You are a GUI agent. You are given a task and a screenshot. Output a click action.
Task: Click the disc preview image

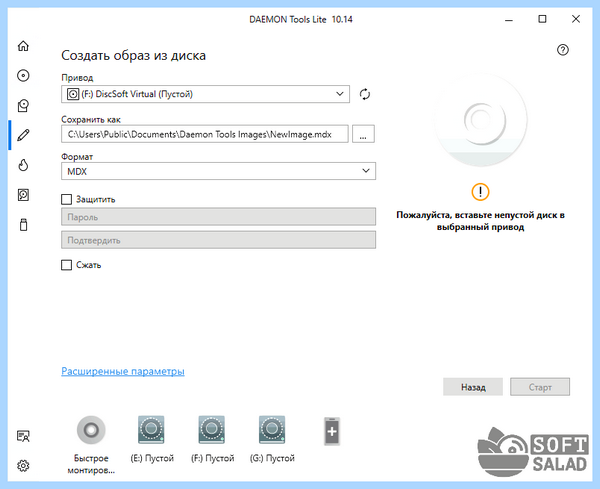point(481,120)
